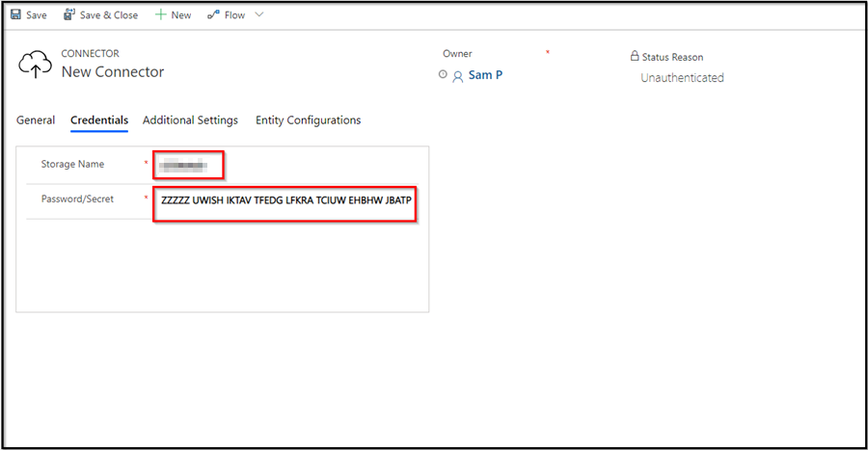Select the Credentials tab
The image size is (868, 450).
(99, 120)
